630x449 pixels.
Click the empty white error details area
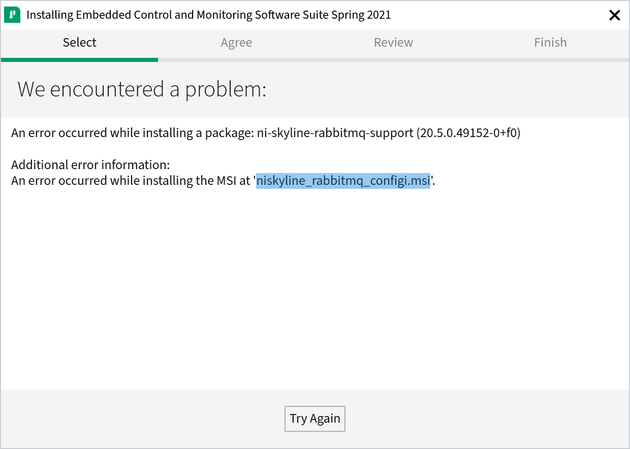[315, 290]
